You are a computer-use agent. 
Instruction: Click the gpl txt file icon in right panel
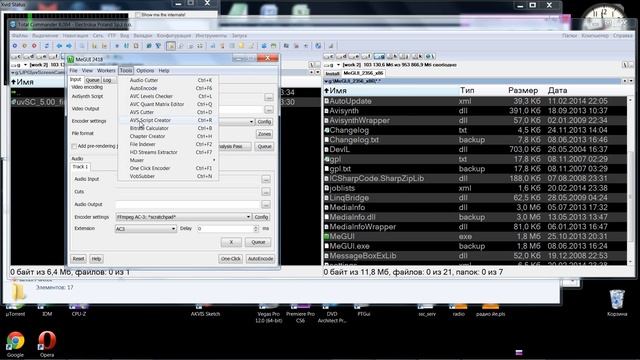coord(327,159)
